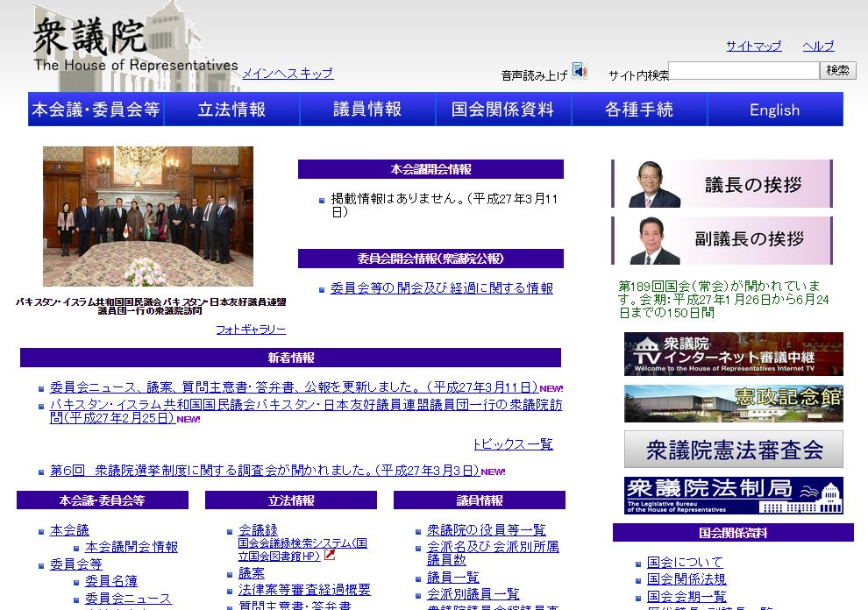Open the 議員情報 navigation menu
Screen dimensions: 868x610
pos(367,109)
